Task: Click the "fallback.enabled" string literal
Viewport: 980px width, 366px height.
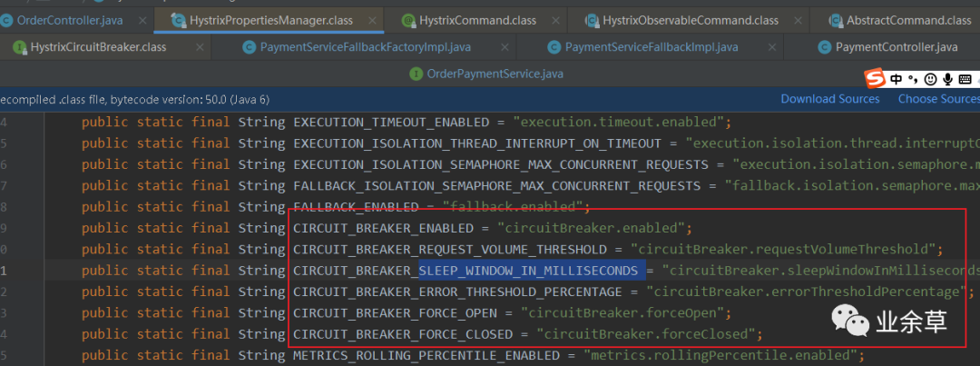Action: pyautogui.click(x=512, y=207)
